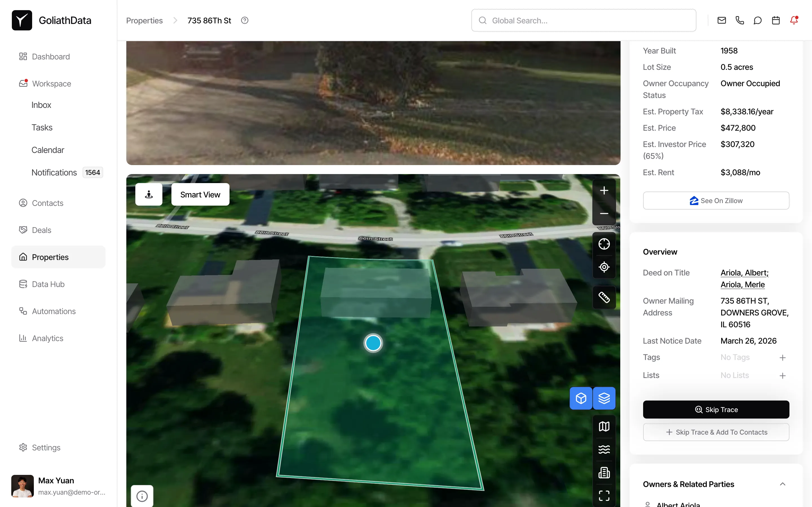Toggle the flood zone waves overlay
The image size is (812, 507).
604,449
